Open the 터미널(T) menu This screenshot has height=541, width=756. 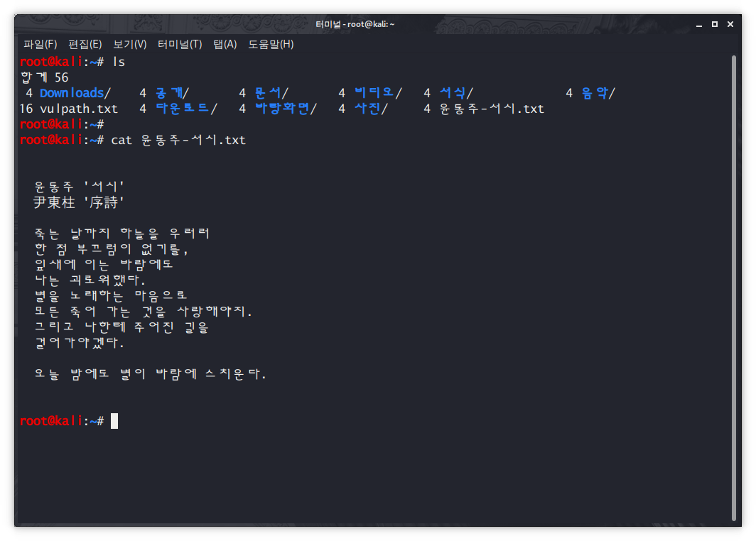[180, 44]
